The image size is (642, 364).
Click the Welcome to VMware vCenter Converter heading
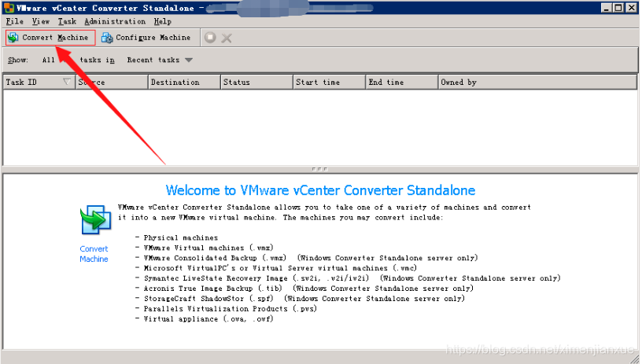point(320,190)
